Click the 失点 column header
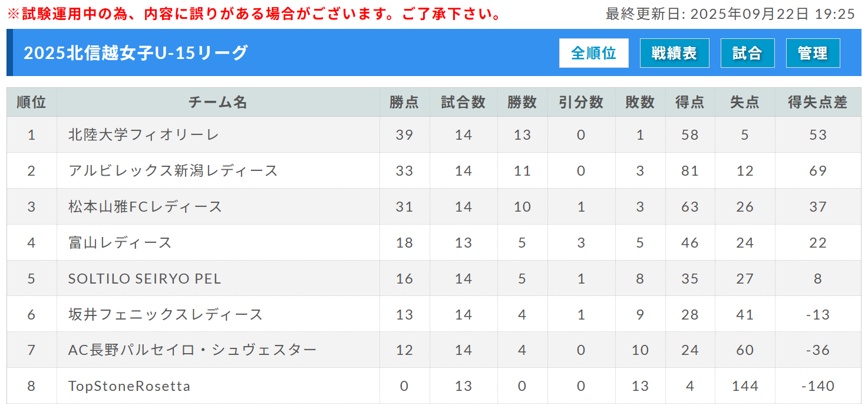The image size is (868, 418). coord(745,103)
